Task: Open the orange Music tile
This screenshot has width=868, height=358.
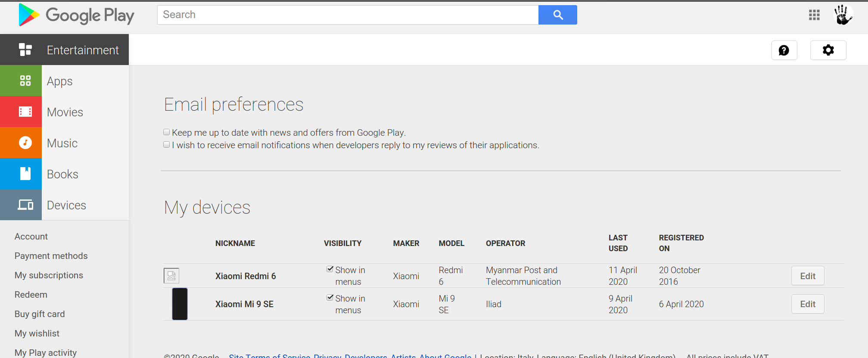Action: coord(21,143)
